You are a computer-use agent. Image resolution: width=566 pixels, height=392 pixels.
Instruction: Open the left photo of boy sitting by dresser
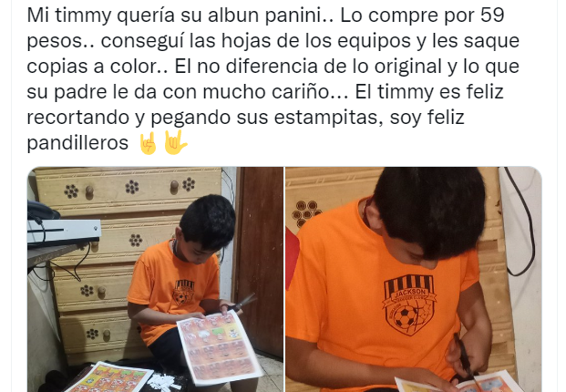coord(156,279)
